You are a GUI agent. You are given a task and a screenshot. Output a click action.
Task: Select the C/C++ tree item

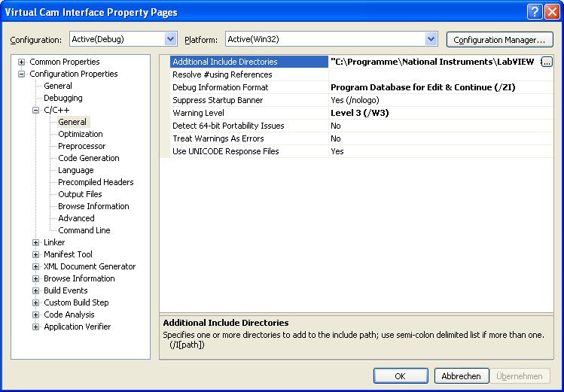tap(56, 110)
